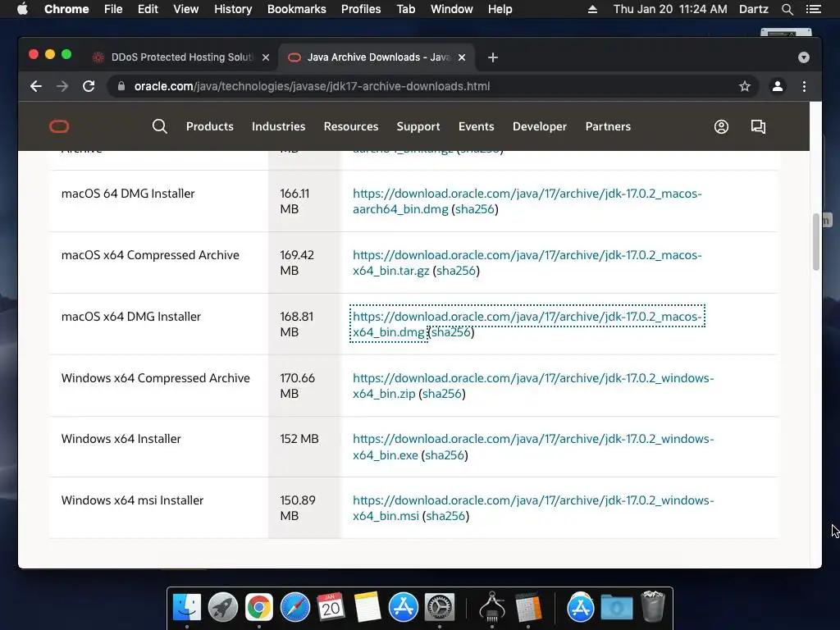This screenshot has width=840, height=630.
Task: Open the History menu
Action: coord(233,9)
